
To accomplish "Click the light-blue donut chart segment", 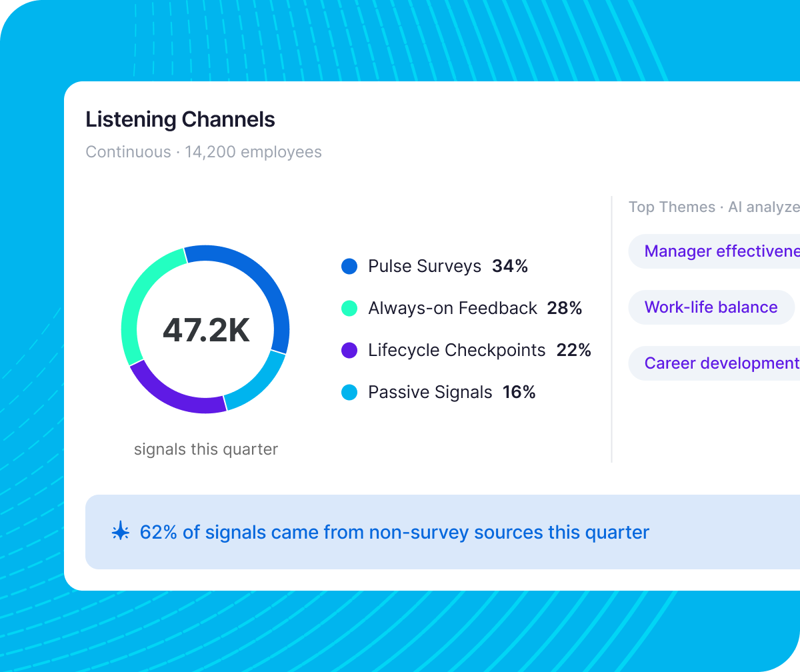I will click(x=259, y=383).
